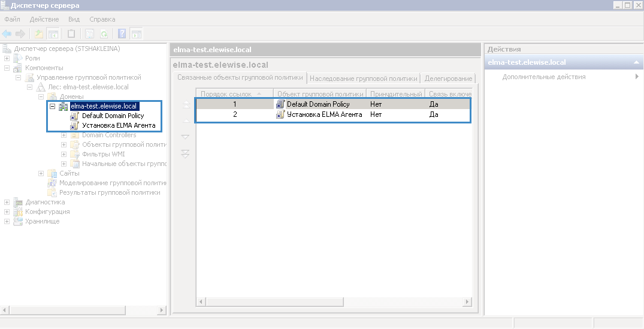The width and height of the screenshot is (644, 329).
Task: Expand the Хранилище tree node
Action: (x=7, y=221)
